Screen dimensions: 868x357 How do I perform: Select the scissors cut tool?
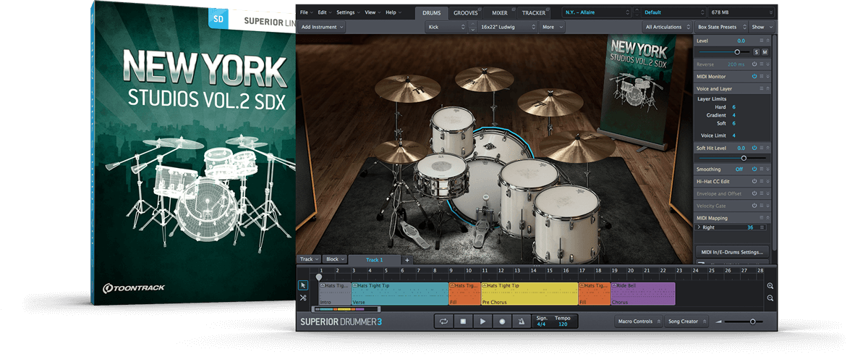pyautogui.click(x=303, y=298)
